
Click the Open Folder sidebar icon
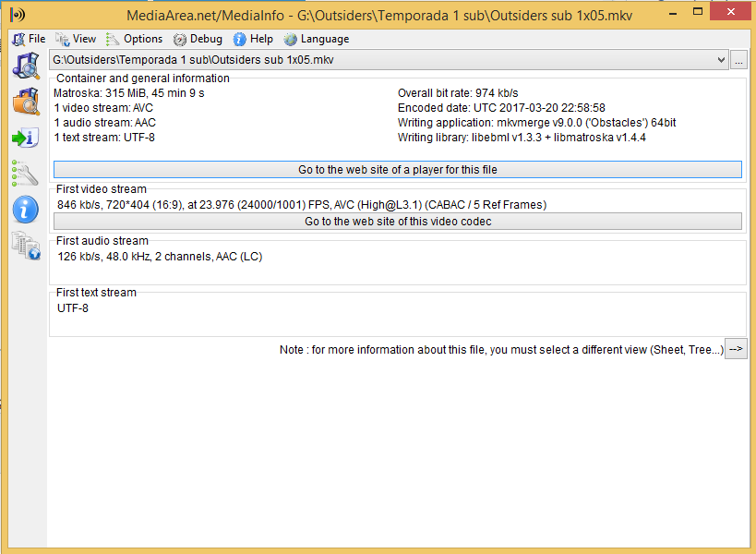(x=26, y=102)
